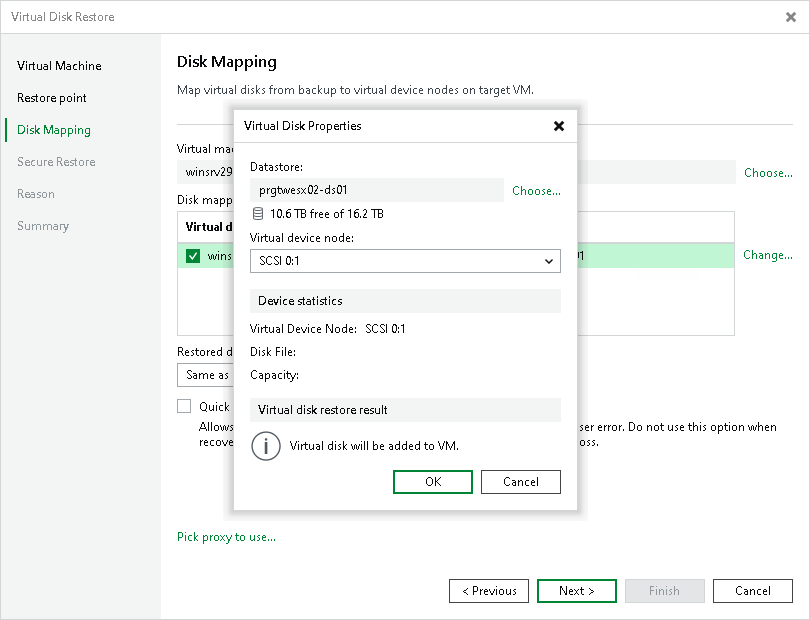Click the Virtual disk restore result header
This screenshot has height=620, width=810.
pos(405,410)
